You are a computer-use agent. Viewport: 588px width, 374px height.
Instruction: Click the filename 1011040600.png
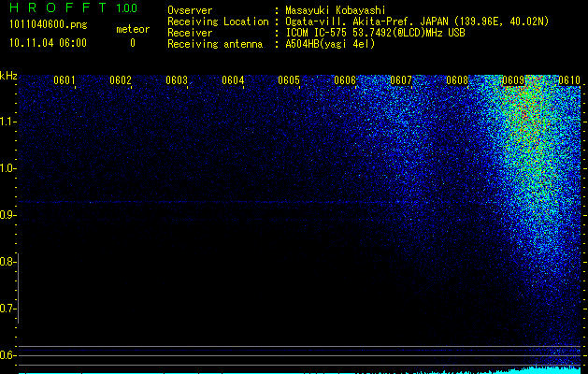click(49, 25)
